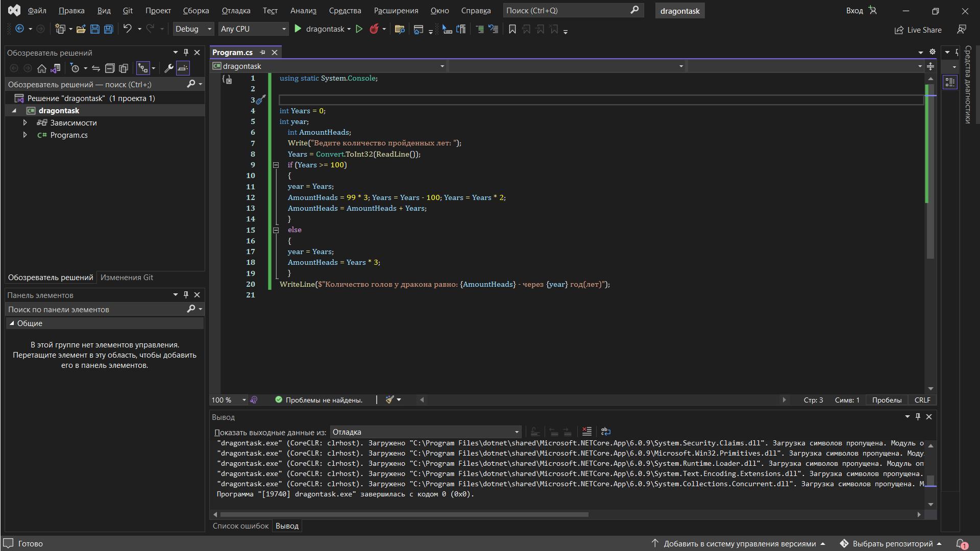This screenshot has height=551, width=980.
Task: Open output source dropdown showing Отладка
Action: [426, 432]
